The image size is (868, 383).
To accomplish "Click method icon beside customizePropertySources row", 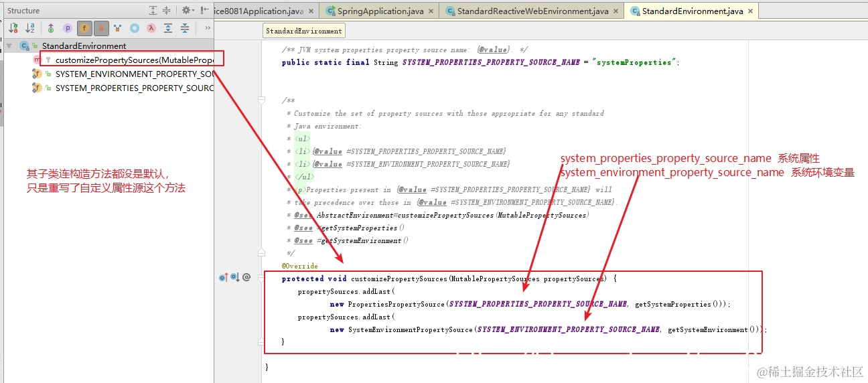I will [x=37, y=60].
